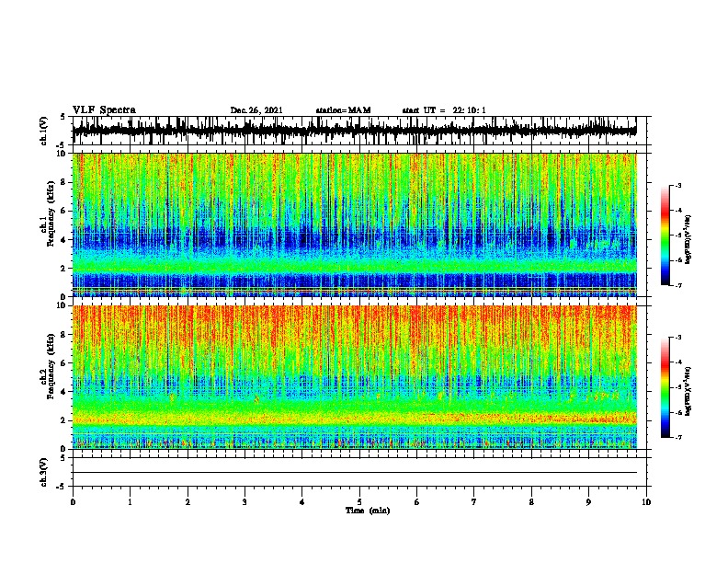Click time axis tick label "0"

tap(73, 502)
